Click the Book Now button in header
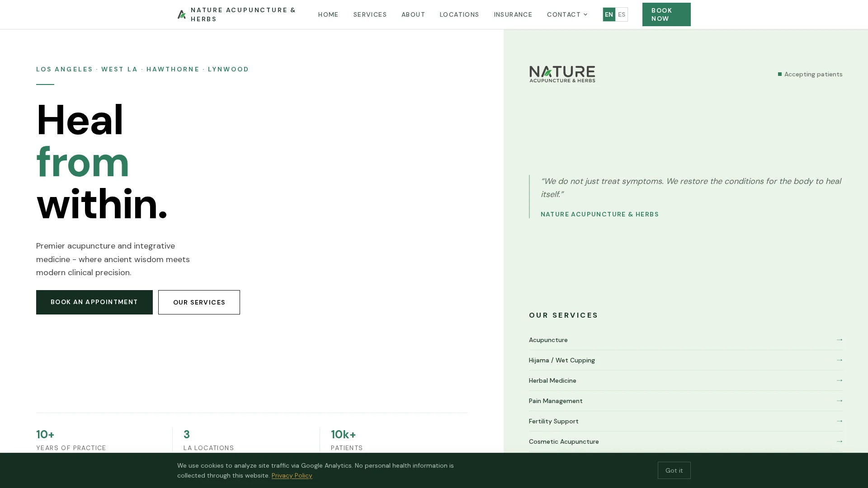This screenshot has height=488, width=868. click(x=666, y=14)
